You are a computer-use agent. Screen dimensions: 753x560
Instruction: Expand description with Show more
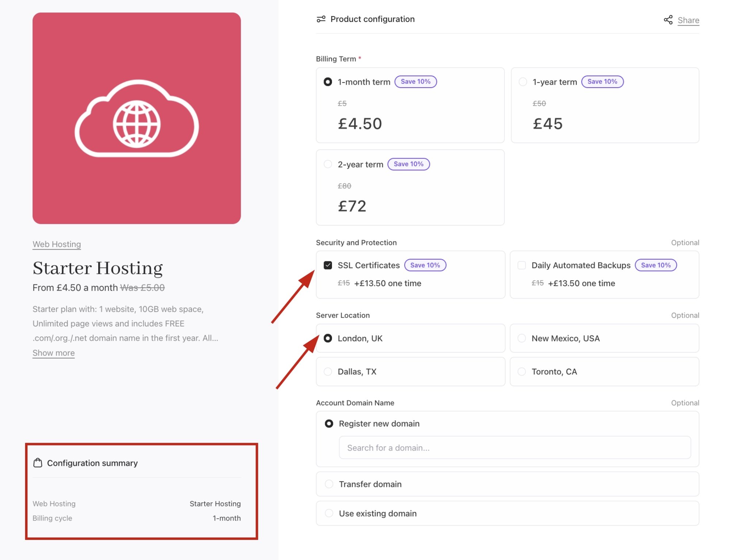pyautogui.click(x=54, y=353)
